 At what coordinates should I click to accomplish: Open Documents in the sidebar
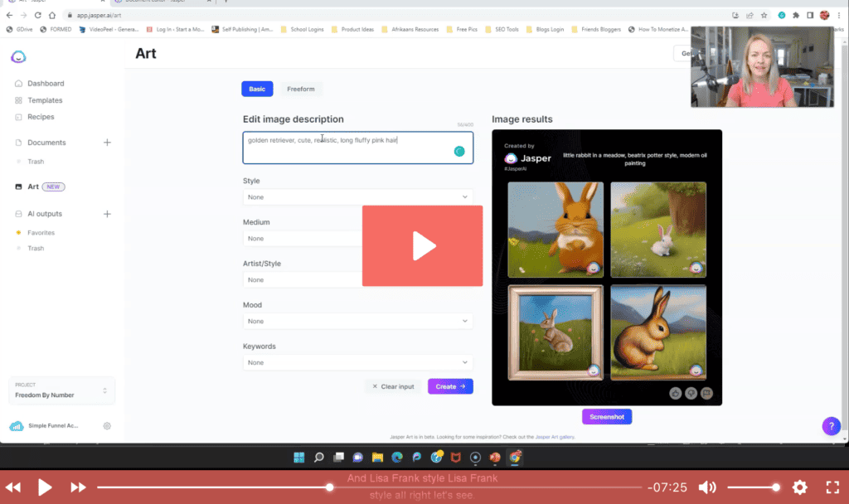(x=46, y=143)
